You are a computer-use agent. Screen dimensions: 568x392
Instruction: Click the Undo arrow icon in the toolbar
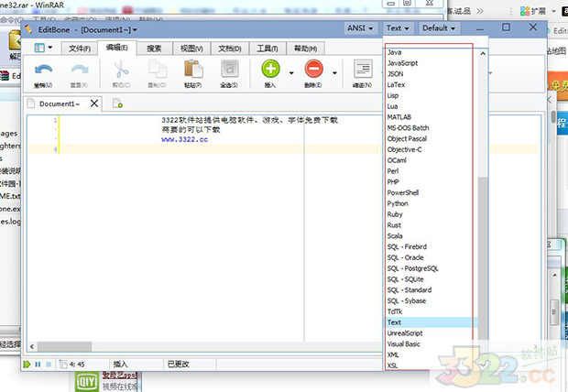point(43,70)
